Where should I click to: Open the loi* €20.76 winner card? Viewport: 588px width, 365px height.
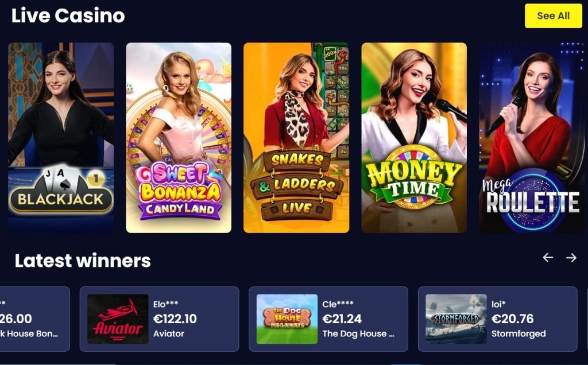tap(498, 319)
